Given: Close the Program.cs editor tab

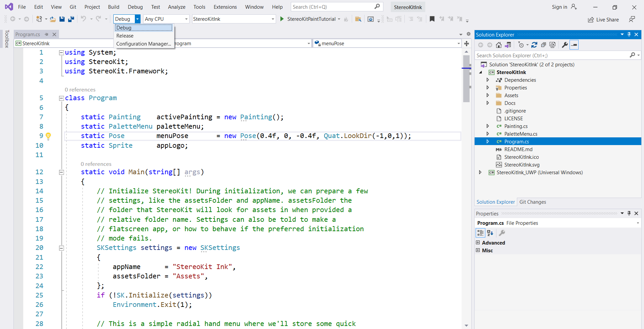Looking at the screenshot, I should tap(54, 34).
